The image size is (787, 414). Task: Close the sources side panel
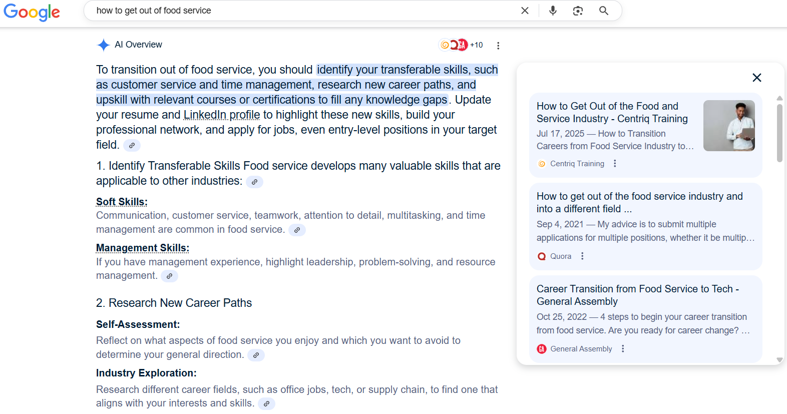point(756,78)
